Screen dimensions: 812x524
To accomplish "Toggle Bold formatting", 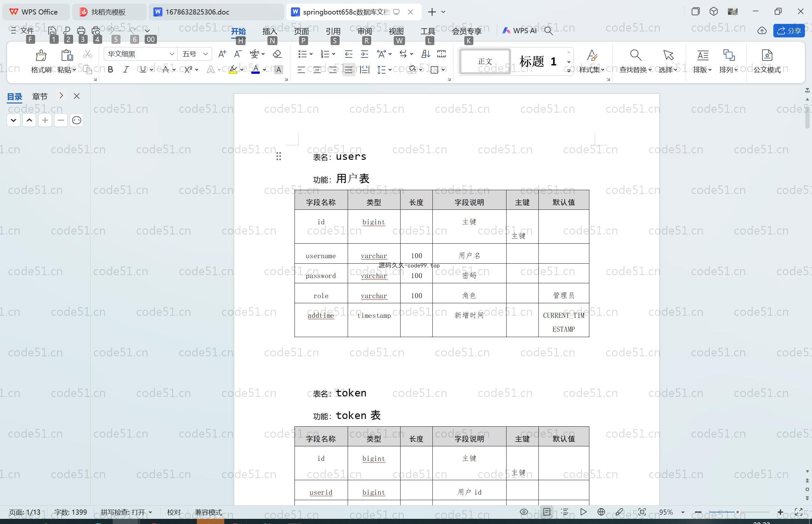I will pos(110,70).
